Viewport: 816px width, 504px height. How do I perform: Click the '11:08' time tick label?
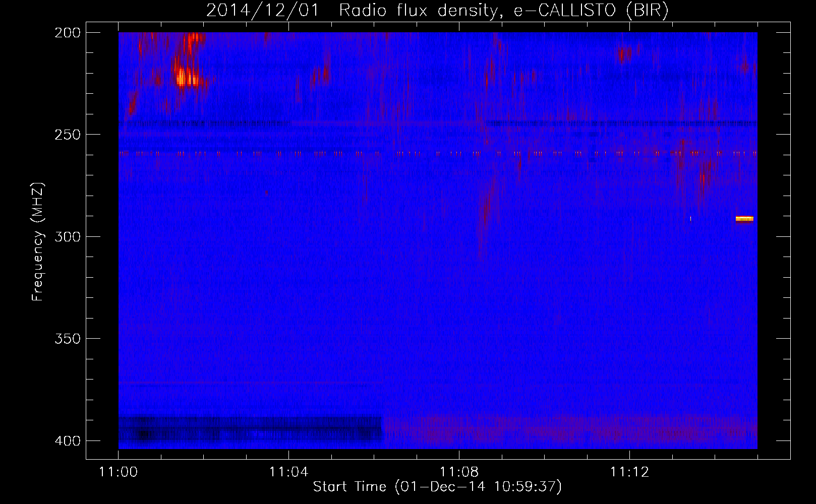click(459, 472)
